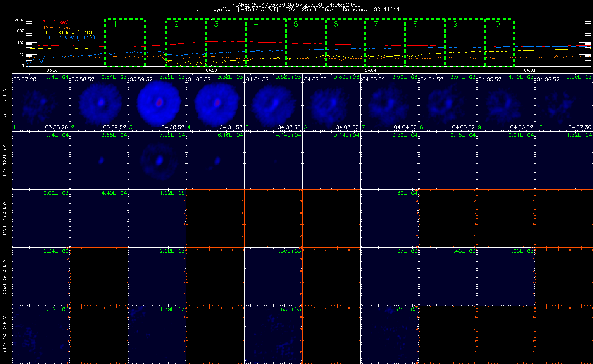Viewport: 593px width, 364px height.
Task: Click the 9.02E+03 peak value
Action: point(56,193)
